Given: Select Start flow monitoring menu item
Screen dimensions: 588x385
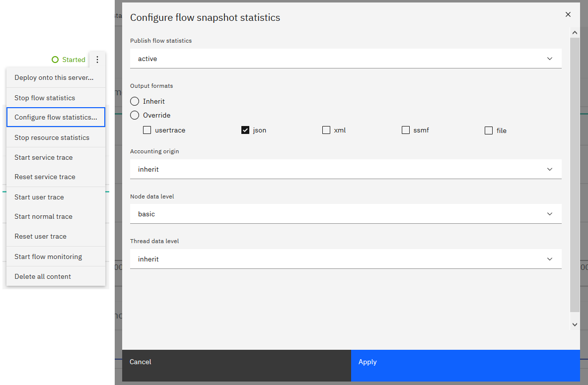Looking at the screenshot, I should [56, 257].
